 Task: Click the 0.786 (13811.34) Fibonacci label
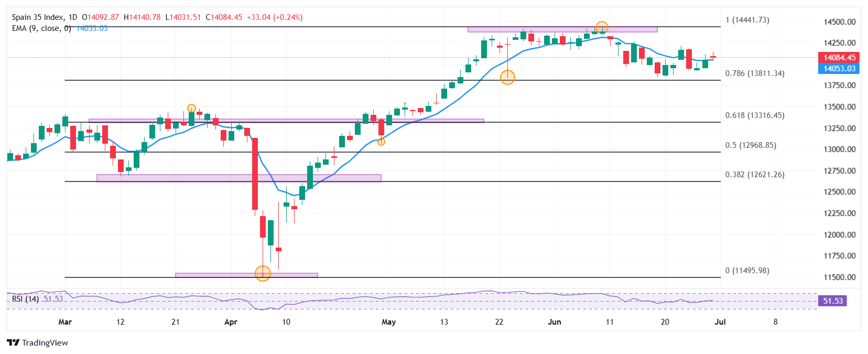coord(755,73)
